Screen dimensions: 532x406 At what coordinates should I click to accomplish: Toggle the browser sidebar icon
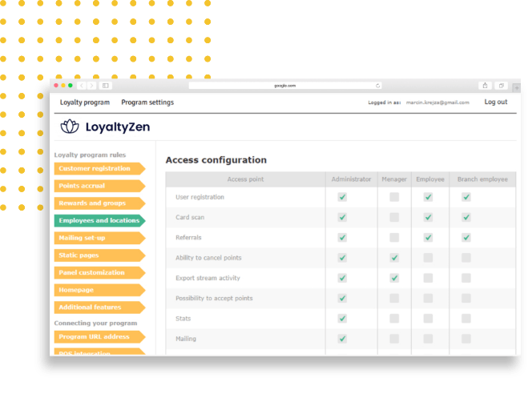tap(106, 86)
